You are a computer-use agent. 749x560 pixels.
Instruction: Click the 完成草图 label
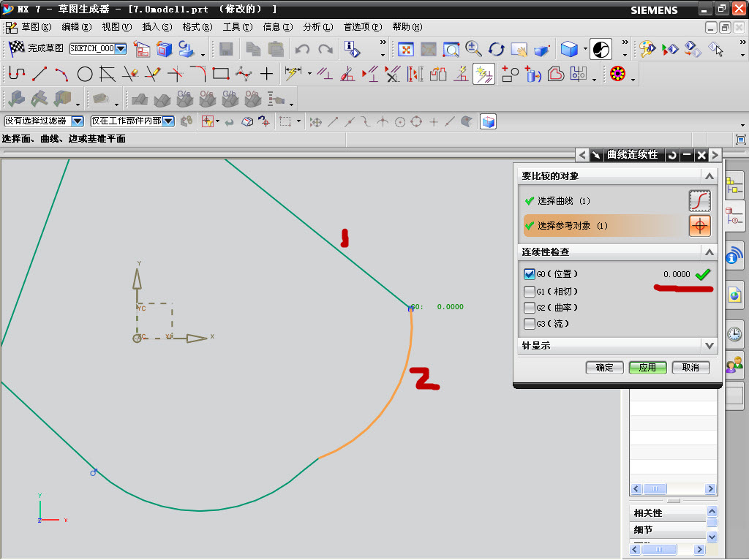[45, 48]
